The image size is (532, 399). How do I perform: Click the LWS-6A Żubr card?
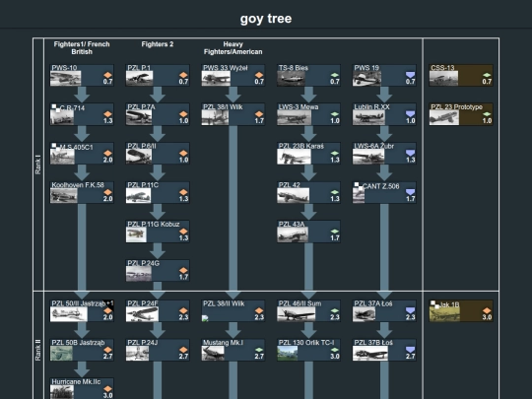tap(384, 154)
